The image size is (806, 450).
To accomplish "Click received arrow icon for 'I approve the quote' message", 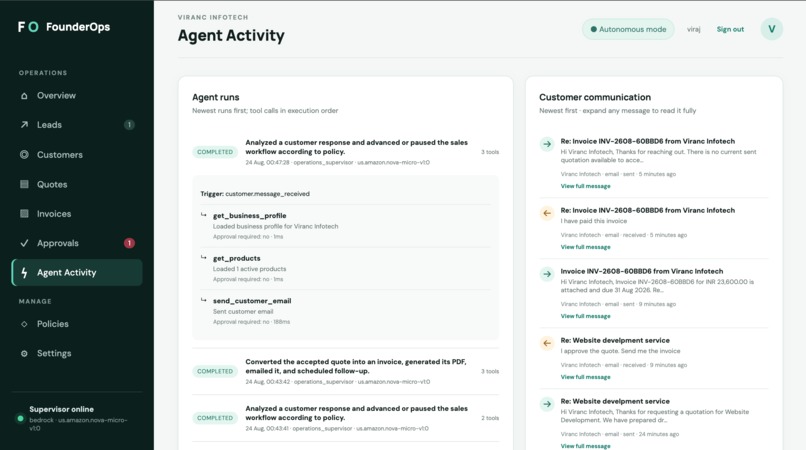I will (x=547, y=343).
